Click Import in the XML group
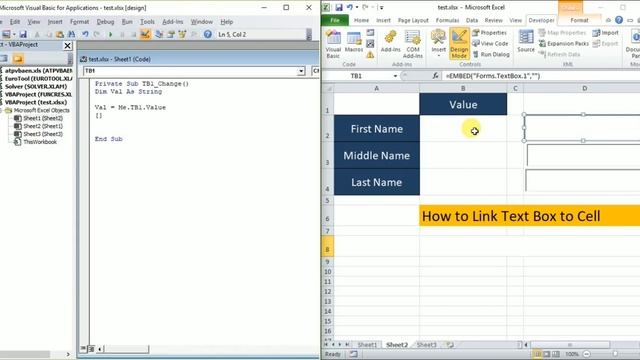The height and width of the screenshot is (360, 640). coord(606,33)
